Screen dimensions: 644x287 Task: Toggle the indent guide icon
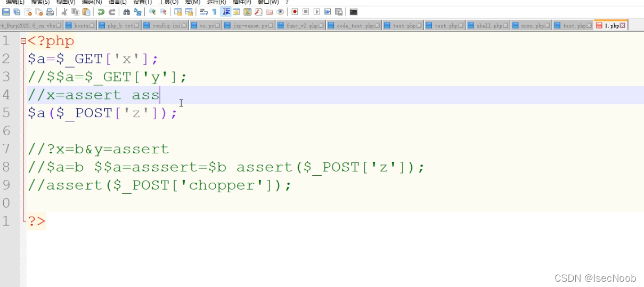point(226,12)
